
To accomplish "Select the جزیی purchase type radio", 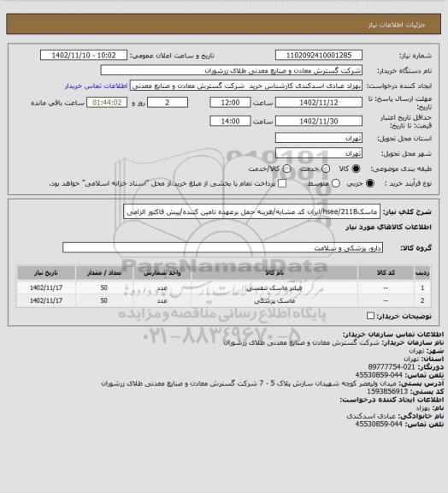I will click(x=371, y=183).
